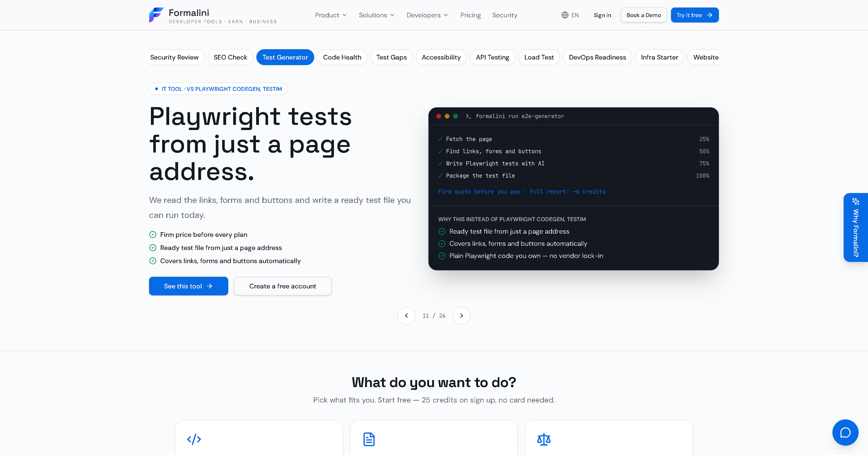Click check icon beside Firm price before every plan
This screenshot has width=868, height=455.
pos(153,235)
